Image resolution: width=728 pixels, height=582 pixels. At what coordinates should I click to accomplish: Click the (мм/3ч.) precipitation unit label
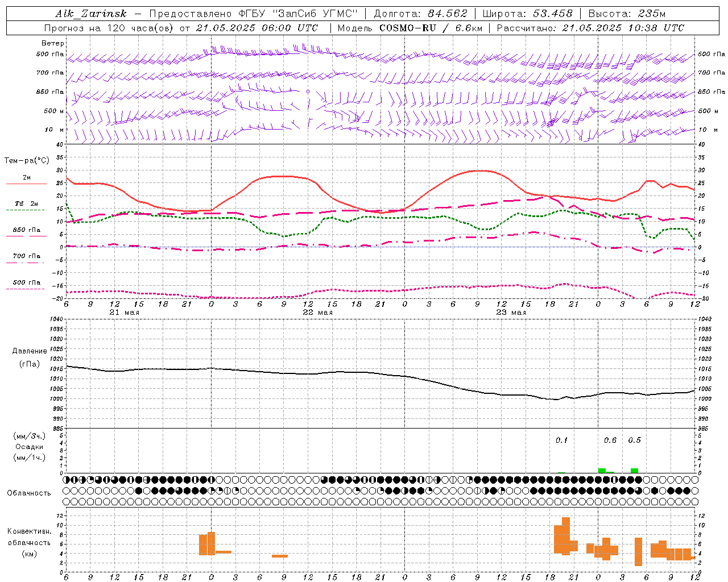29,436
